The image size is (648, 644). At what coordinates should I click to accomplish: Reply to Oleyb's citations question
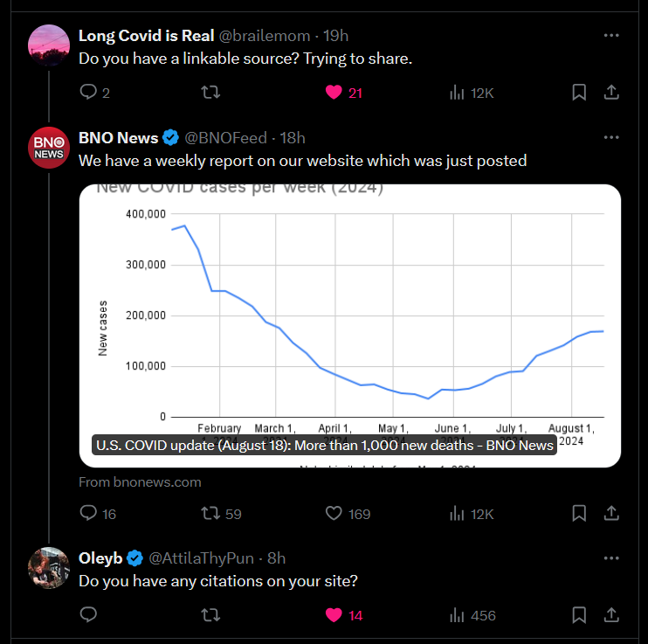(88, 614)
